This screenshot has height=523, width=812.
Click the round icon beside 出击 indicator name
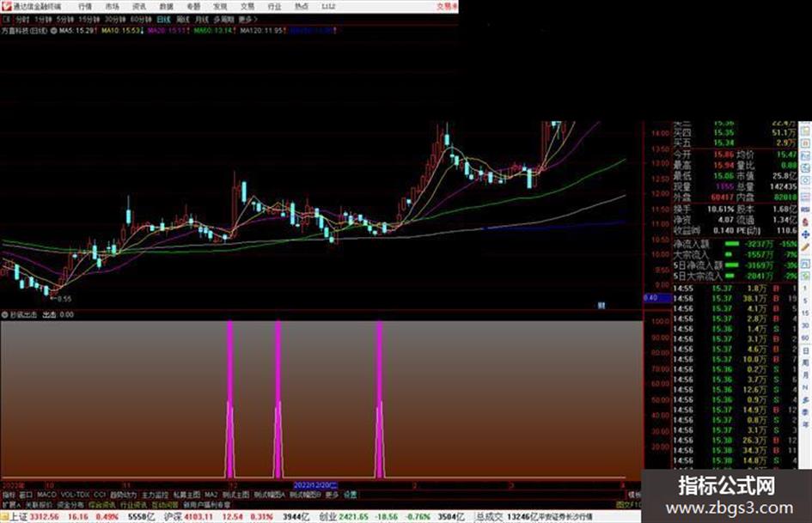point(5,314)
